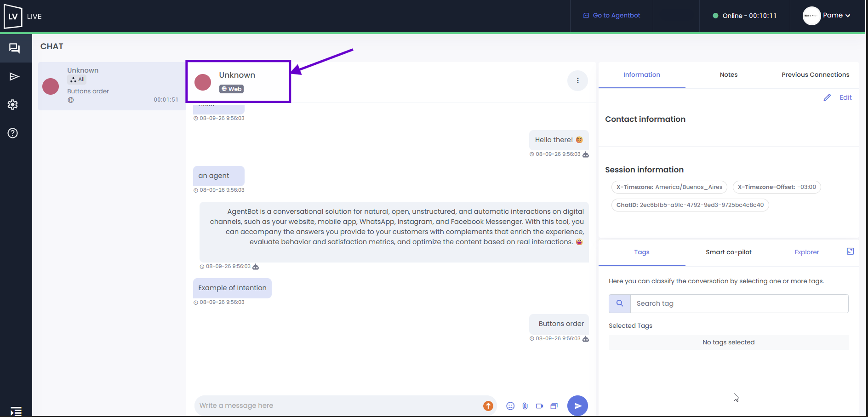
Task: Click the No tags selected area
Action: click(729, 343)
